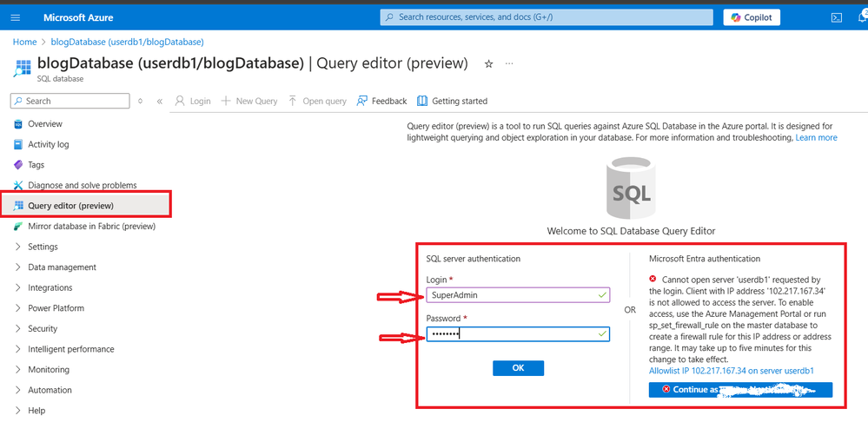Click the sidebar Search box

point(70,102)
